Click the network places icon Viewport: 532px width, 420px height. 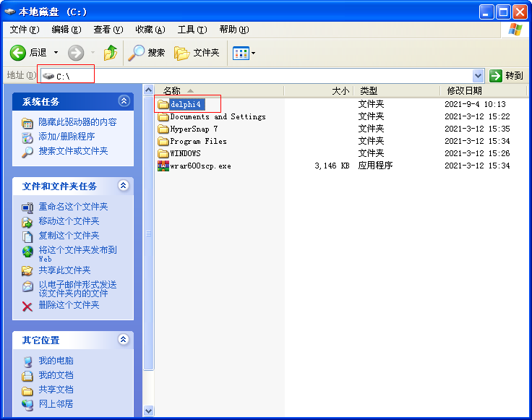click(27, 405)
